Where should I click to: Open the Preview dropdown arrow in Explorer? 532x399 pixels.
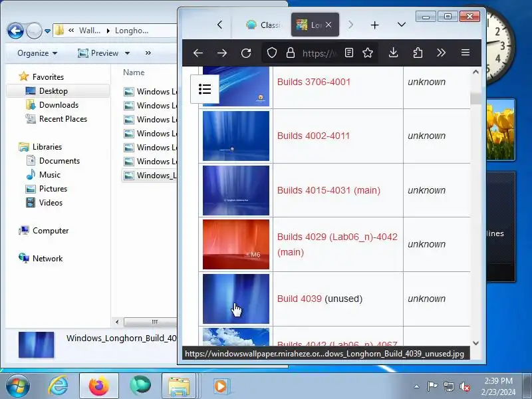point(127,53)
